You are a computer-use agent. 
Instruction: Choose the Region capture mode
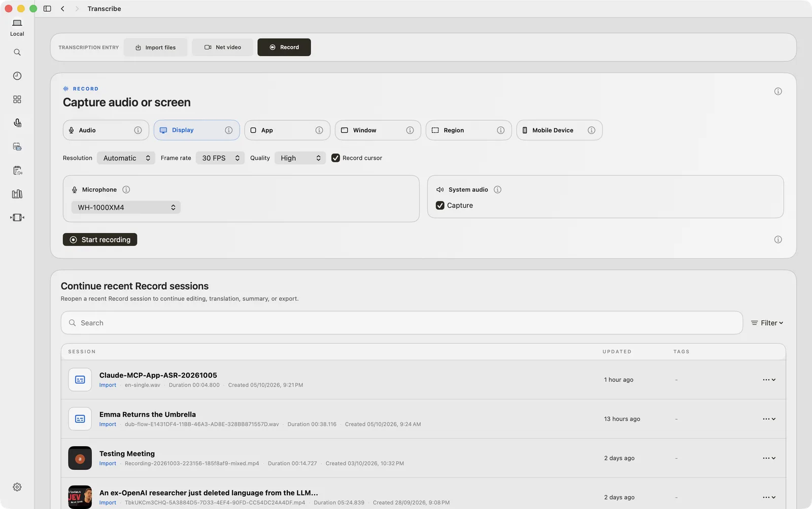coord(468,130)
